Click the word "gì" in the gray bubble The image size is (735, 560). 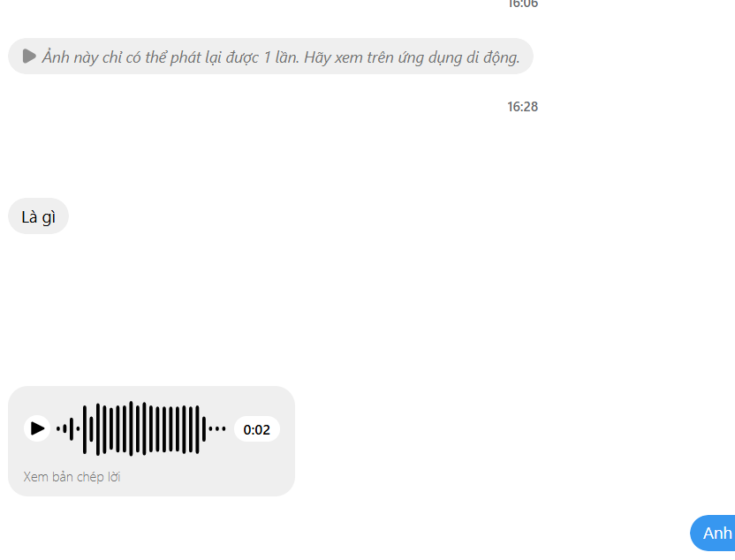click(x=49, y=217)
